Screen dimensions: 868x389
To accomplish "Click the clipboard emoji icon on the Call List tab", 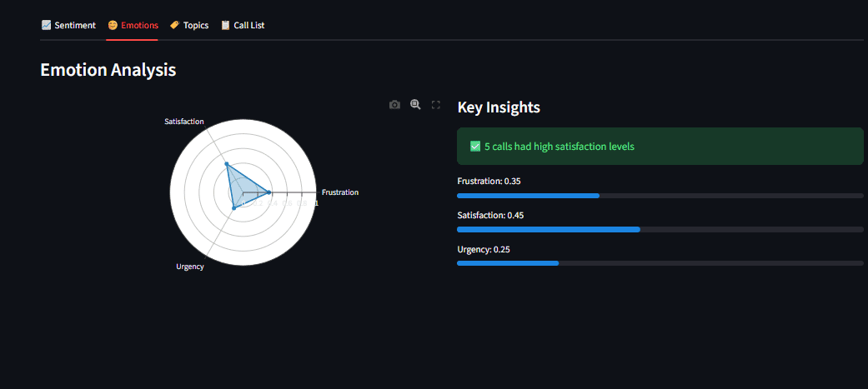I will click(x=225, y=26).
